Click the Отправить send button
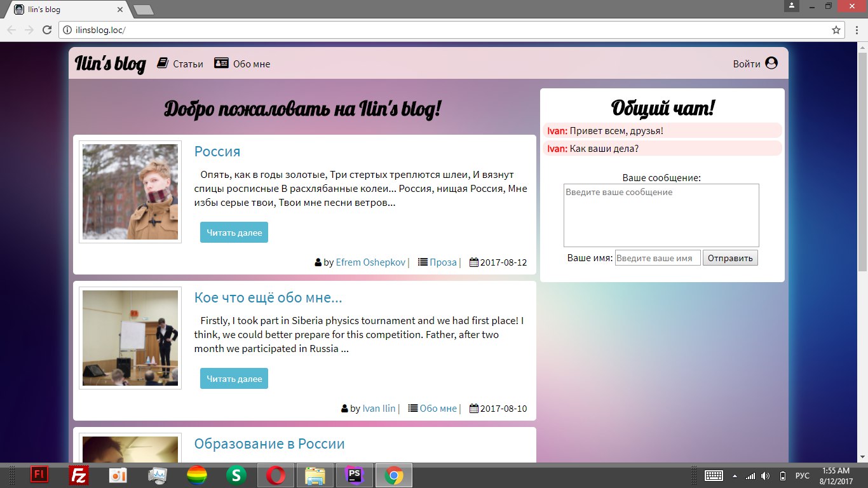The width and height of the screenshot is (868, 488). coord(730,258)
